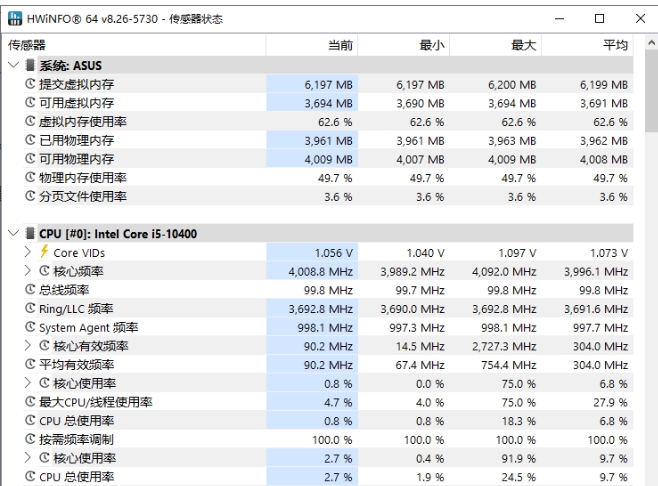Click the HWiNFO app icon in title bar

[x=15, y=18]
